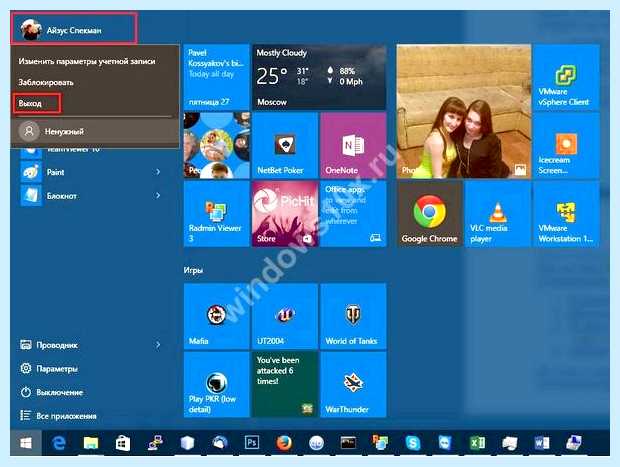620x467 pixels.
Task: Click the user account Айзус Спекман
Action: (74, 28)
